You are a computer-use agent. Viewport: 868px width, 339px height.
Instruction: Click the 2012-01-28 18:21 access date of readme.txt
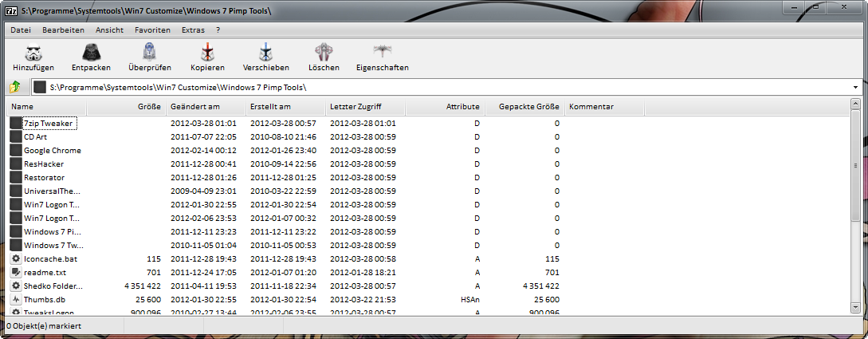tap(363, 273)
